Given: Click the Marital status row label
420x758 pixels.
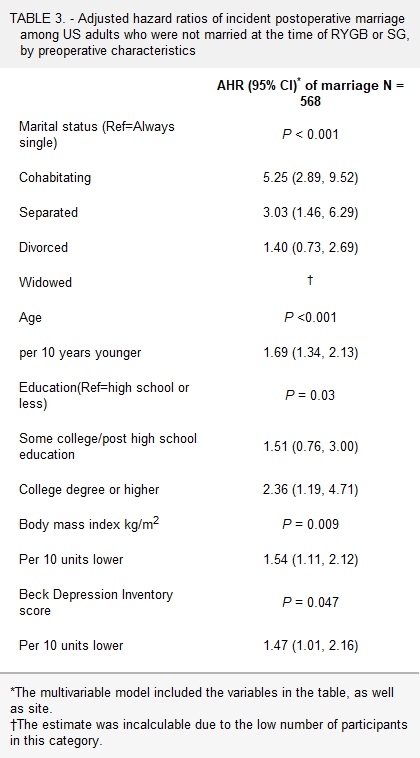Looking at the screenshot, I should coord(97,135).
